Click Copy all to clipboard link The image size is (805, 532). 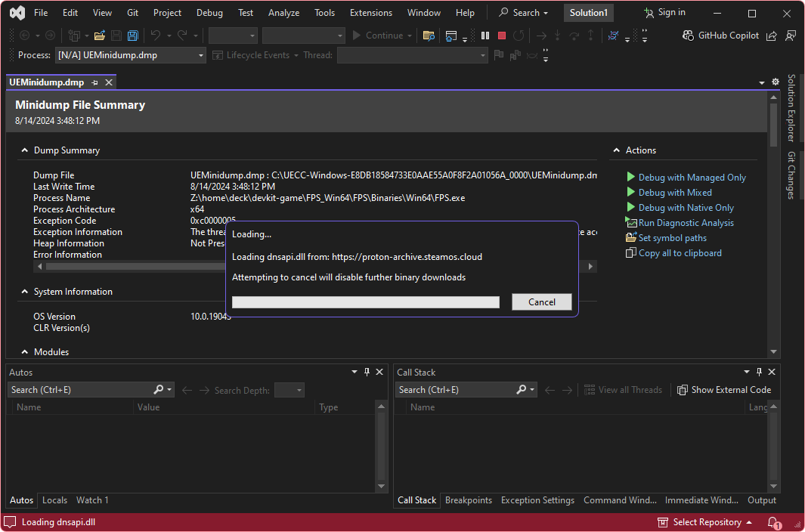click(680, 253)
